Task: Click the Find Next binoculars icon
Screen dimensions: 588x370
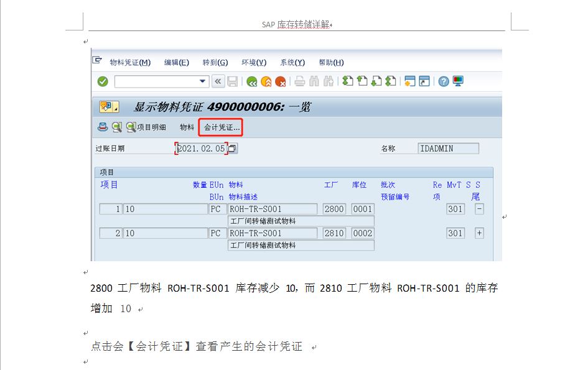Action: click(x=329, y=81)
